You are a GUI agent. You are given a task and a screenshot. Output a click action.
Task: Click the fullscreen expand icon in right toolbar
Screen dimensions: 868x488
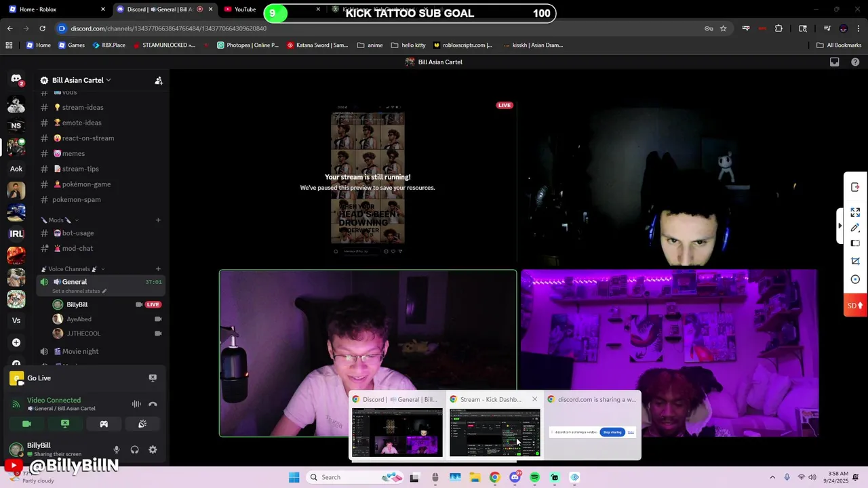(855, 212)
